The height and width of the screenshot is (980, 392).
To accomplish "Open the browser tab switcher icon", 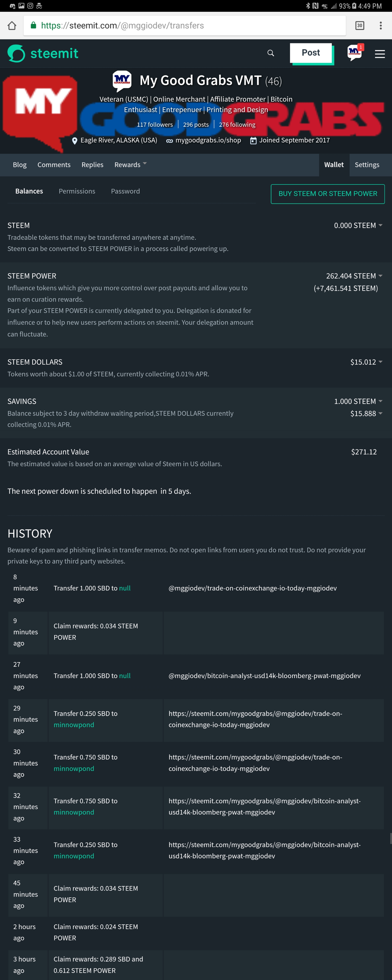I will point(359,25).
